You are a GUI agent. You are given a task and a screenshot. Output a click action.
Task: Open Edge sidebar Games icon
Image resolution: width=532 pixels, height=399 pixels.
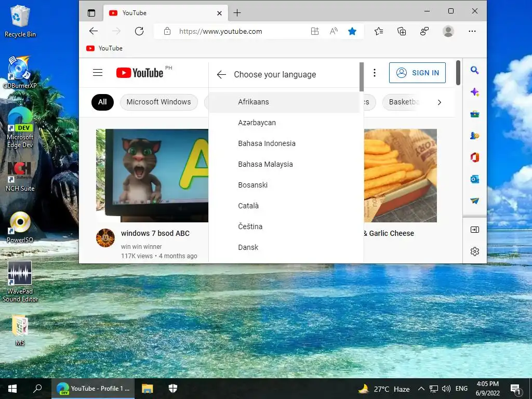click(475, 136)
